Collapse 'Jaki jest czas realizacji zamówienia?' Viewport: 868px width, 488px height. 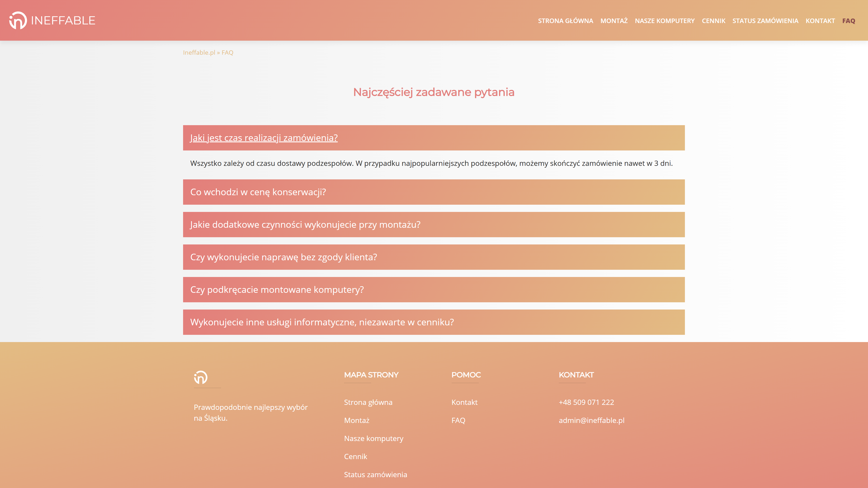[264, 138]
